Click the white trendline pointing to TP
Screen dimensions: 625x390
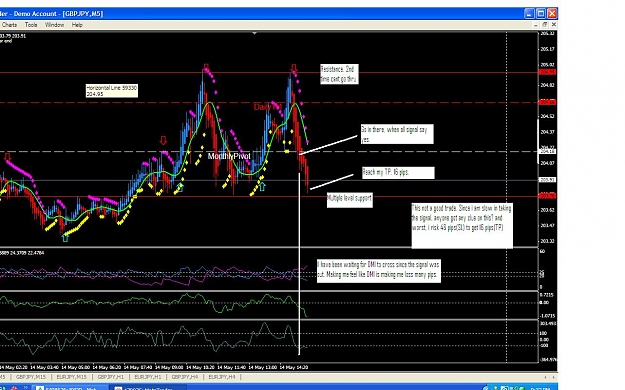332,181
